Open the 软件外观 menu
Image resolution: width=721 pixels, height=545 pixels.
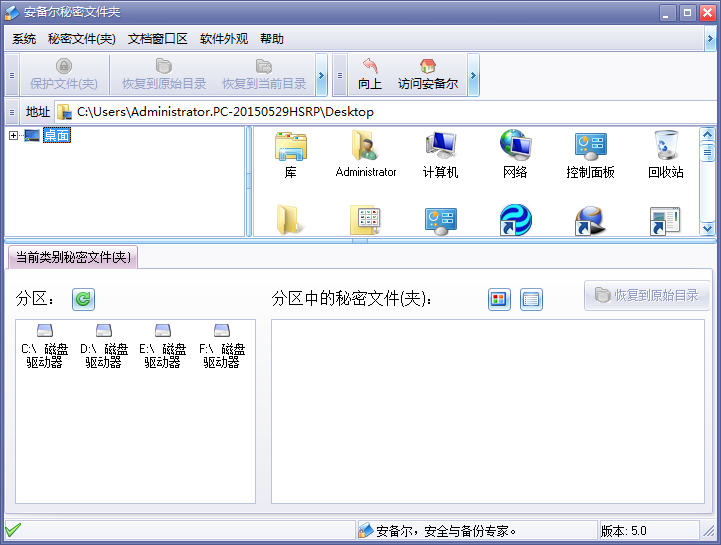(223, 39)
